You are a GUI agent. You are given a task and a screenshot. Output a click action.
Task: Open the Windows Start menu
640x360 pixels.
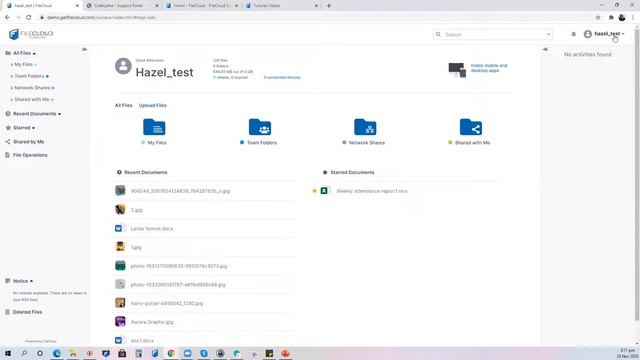tap(8, 353)
